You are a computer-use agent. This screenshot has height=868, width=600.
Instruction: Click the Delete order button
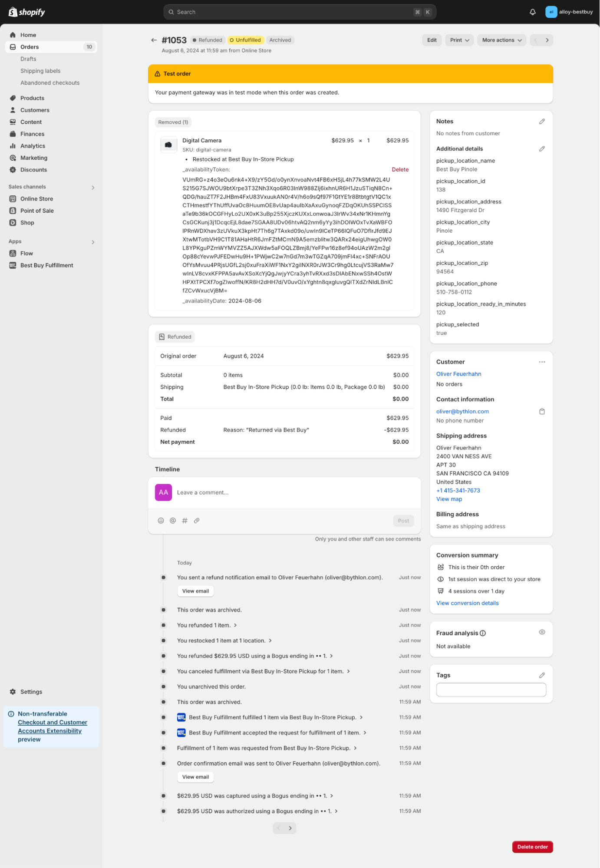click(x=532, y=847)
